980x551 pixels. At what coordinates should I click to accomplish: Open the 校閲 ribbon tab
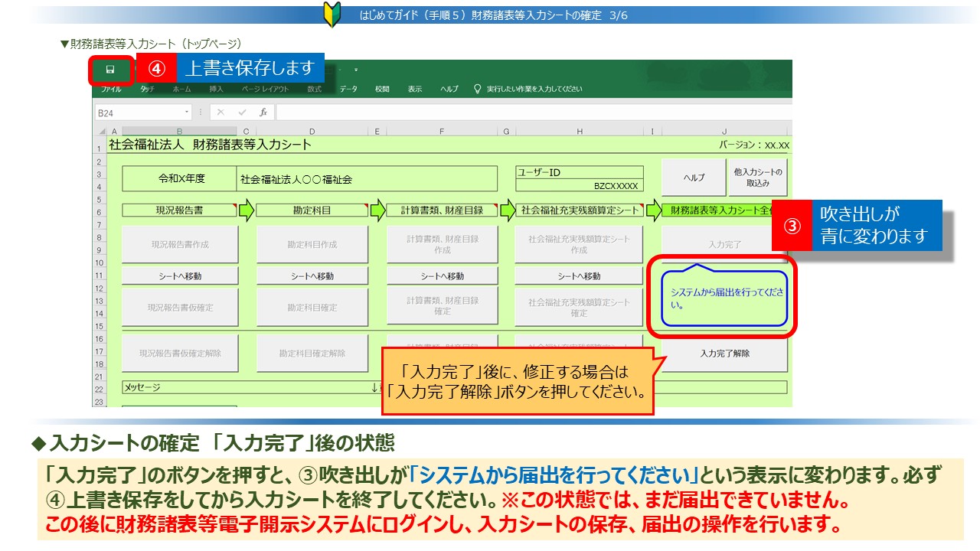pyautogui.click(x=382, y=89)
